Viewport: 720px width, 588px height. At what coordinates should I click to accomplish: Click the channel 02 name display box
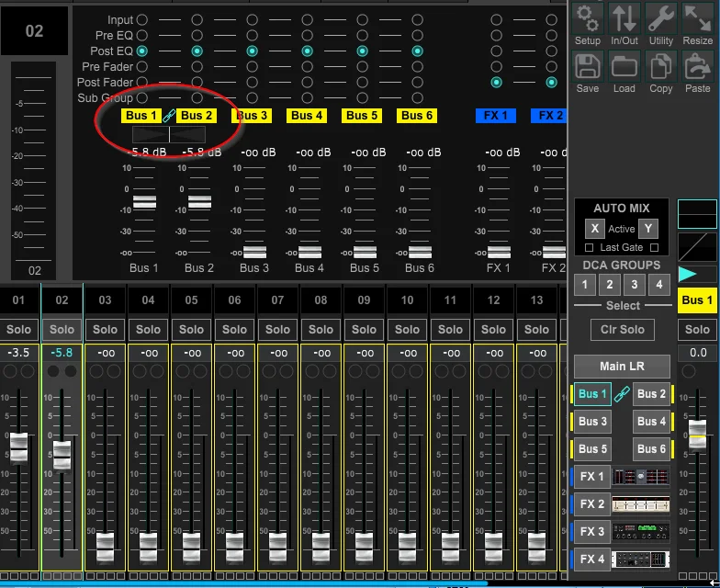(x=34, y=31)
